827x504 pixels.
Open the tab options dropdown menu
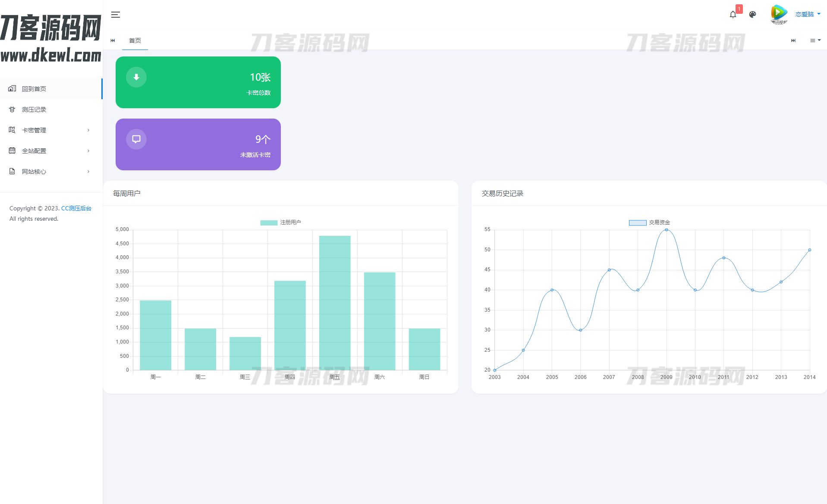coord(815,41)
